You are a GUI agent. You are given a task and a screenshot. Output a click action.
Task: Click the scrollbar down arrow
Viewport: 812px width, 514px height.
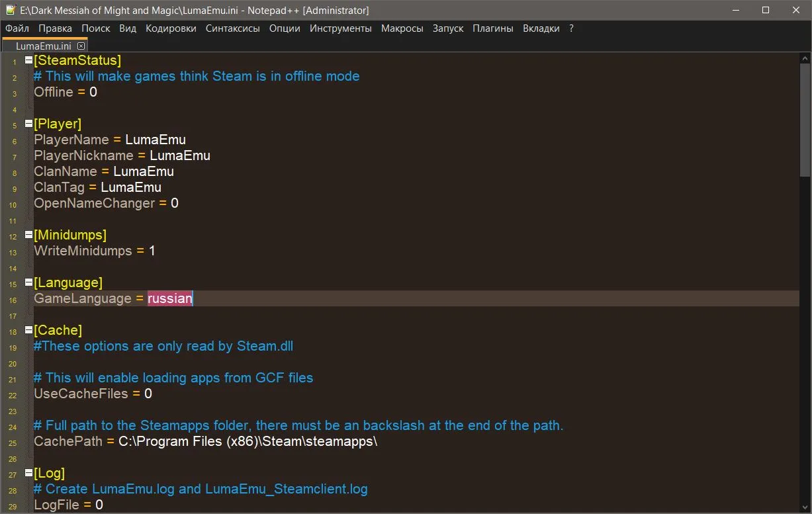(x=805, y=507)
